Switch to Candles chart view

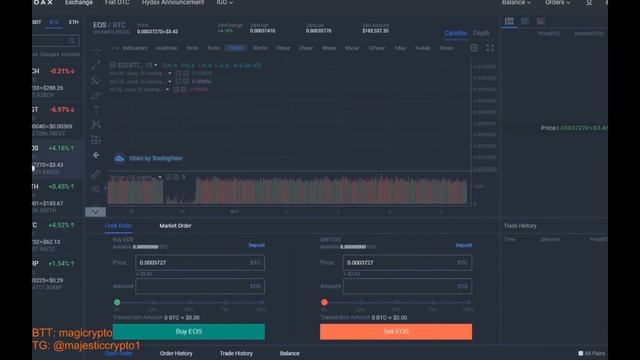click(x=456, y=33)
